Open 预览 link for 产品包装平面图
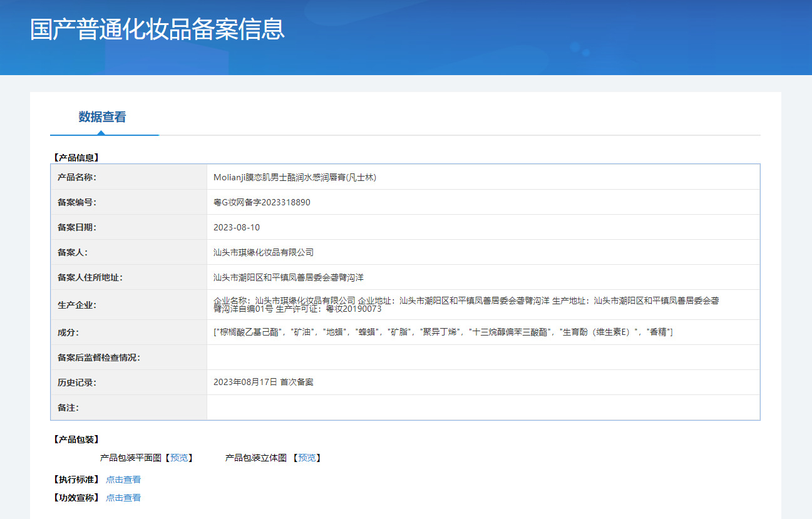 point(179,458)
